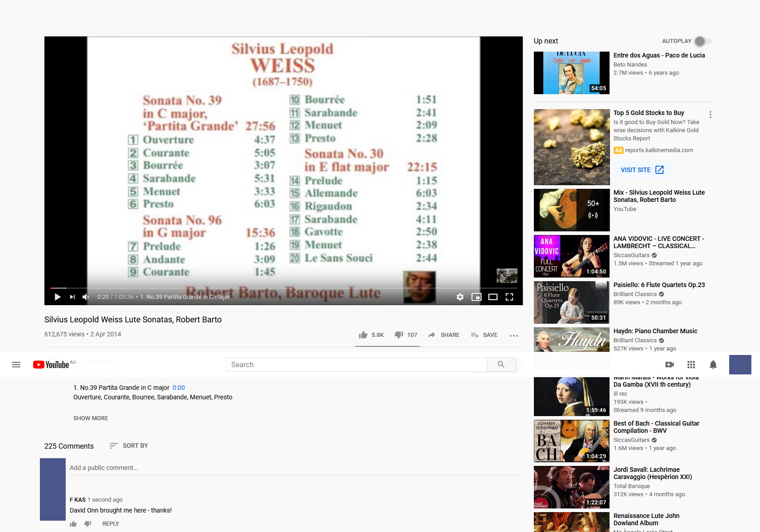
Task: Share this video
Action: pyautogui.click(x=444, y=335)
